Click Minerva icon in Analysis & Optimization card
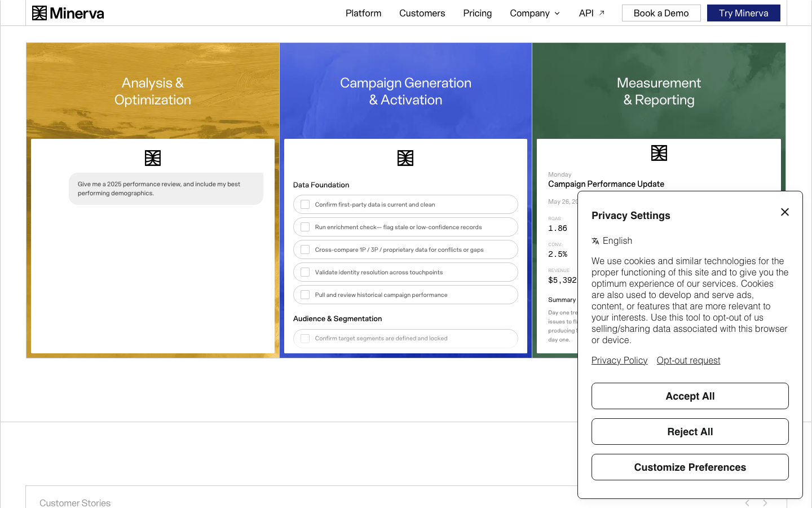Viewport: 812px width, 508px height. point(153,158)
